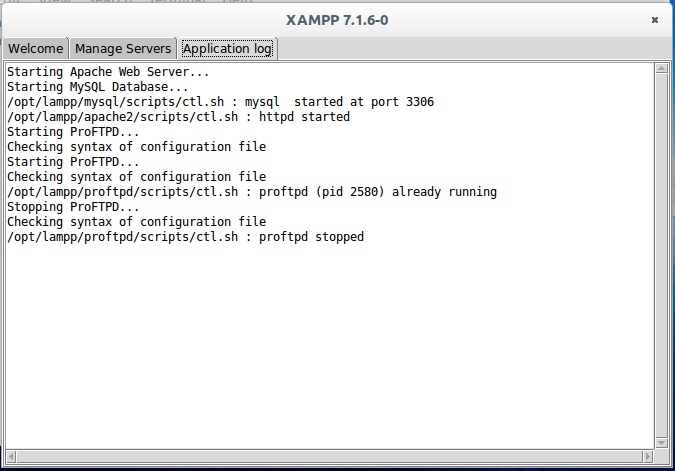Select the Application log tab
Screen dimensions: 675x471
pyautogui.click(x=227, y=48)
